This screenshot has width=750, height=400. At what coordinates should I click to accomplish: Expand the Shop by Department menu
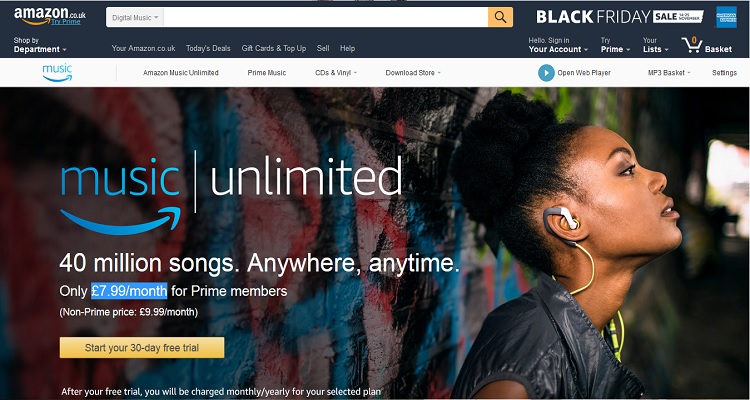pos(40,45)
